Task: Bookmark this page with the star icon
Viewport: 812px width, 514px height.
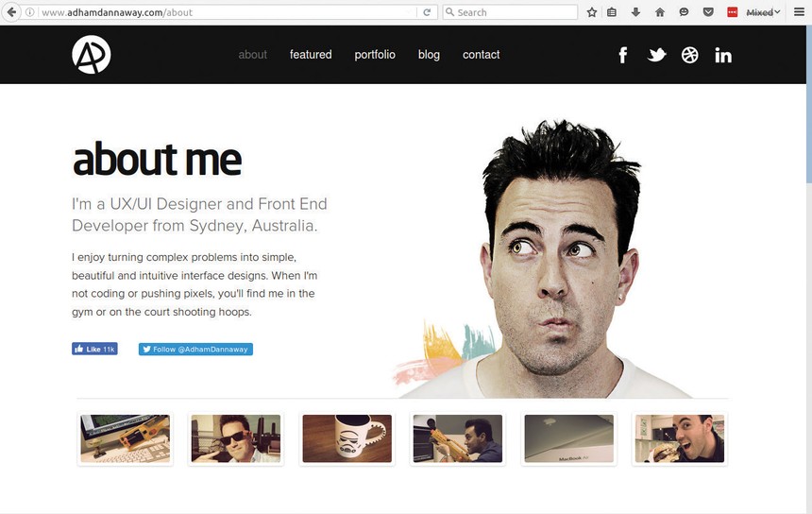Action: [x=592, y=12]
